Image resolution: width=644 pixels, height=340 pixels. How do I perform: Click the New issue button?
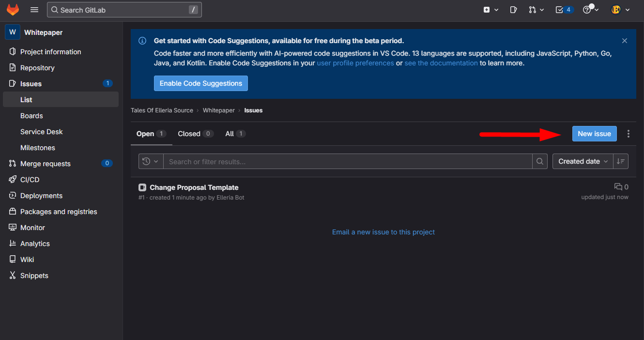[594, 134]
